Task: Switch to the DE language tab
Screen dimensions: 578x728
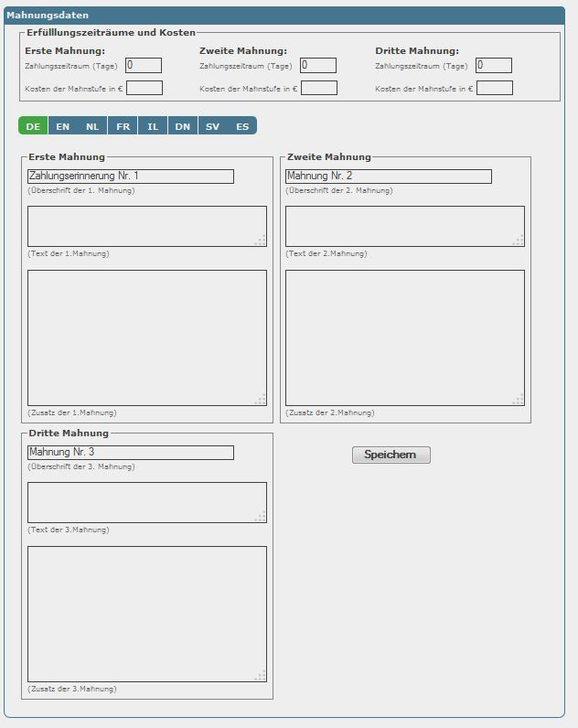Action: pyautogui.click(x=32, y=126)
